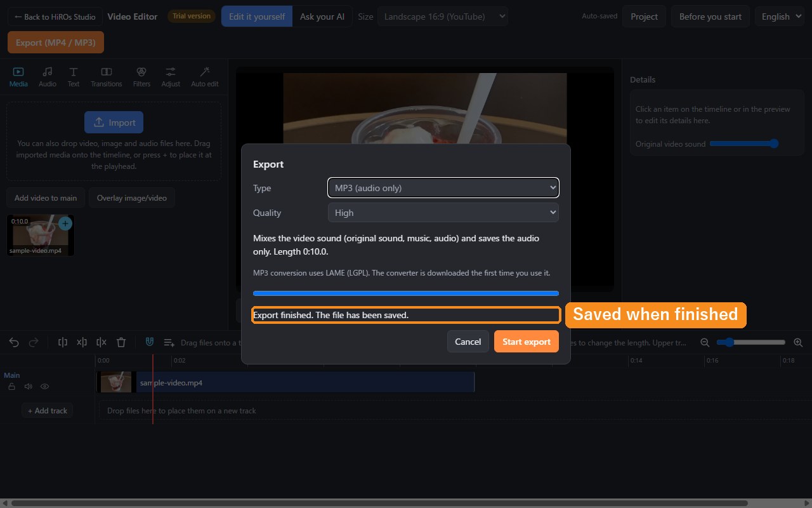The width and height of the screenshot is (812, 508).
Task: Add a new track with + Add track
Action: (x=48, y=411)
